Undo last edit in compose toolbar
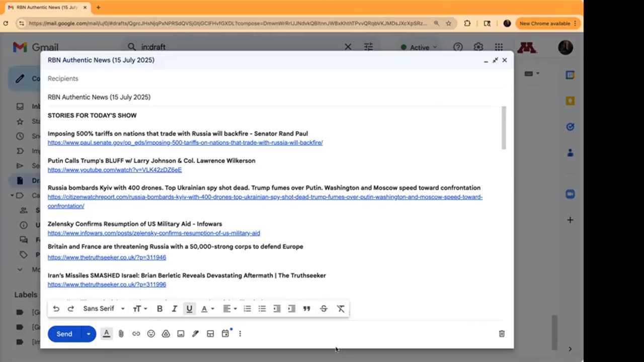The height and width of the screenshot is (362, 644). 56,309
